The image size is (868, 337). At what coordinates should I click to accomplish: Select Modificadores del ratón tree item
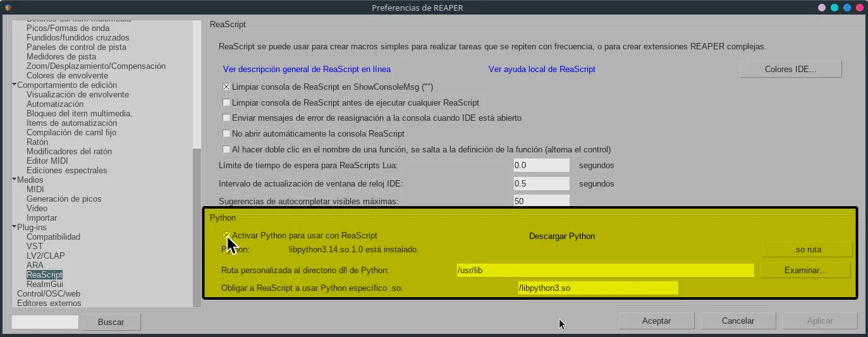pyautogui.click(x=69, y=152)
